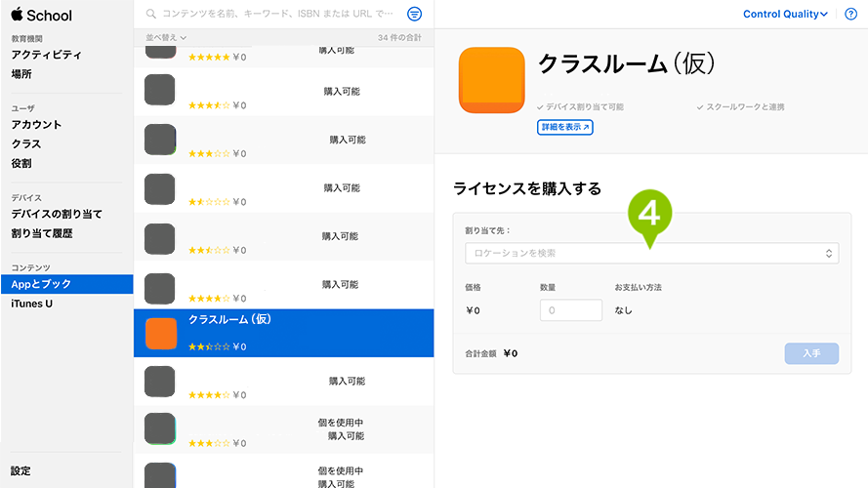Screen dimensions: 868x488
Task: Open the 並べ替え sort dropdown
Action: tap(166, 38)
